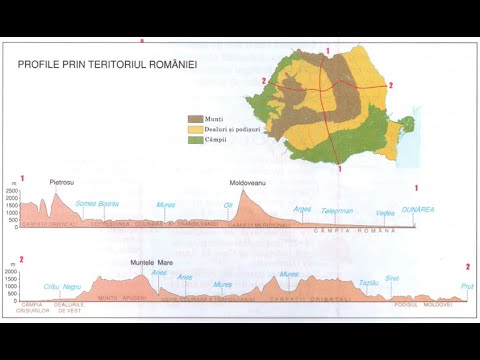480x360 pixels.
Task: Select the Muntele Mare label
Action: pos(152,263)
